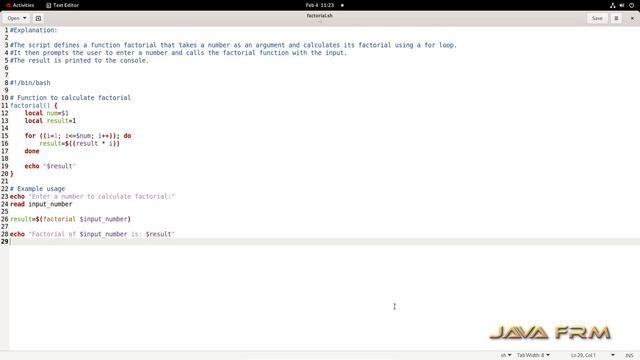The width and height of the screenshot is (640, 360).
Task: Click the factorial.sh title in header bar
Action: tap(320, 16)
